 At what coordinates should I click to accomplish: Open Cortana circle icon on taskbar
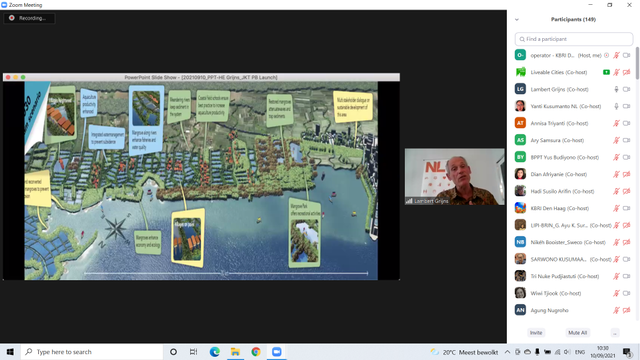173,352
